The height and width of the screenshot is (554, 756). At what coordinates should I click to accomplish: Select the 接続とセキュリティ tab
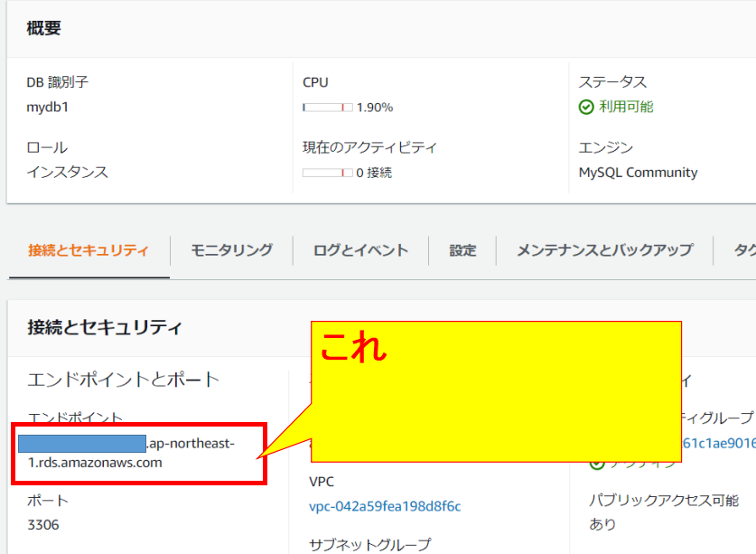point(88,250)
